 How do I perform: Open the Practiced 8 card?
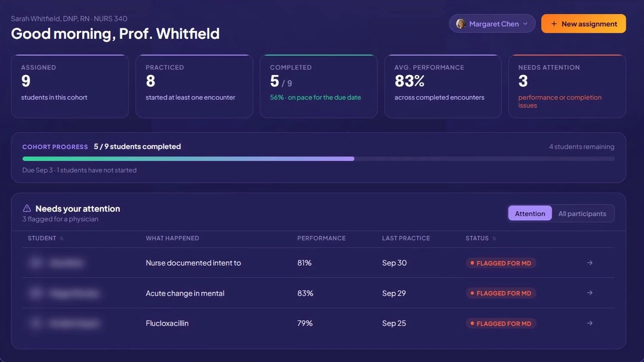tap(194, 86)
